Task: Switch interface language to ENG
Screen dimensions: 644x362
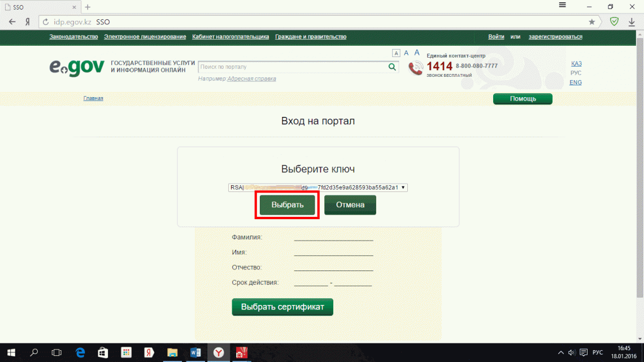Action: [575, 82]
